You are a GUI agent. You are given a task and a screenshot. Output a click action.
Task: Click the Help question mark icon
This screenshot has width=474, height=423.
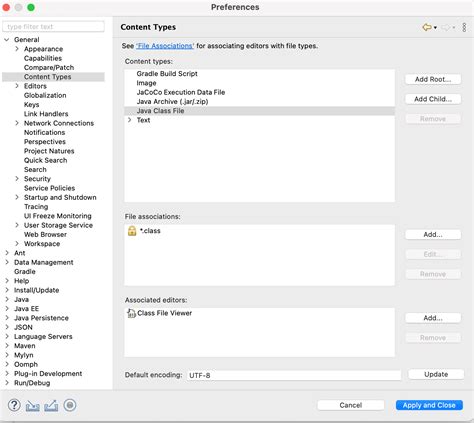point(14,405)
